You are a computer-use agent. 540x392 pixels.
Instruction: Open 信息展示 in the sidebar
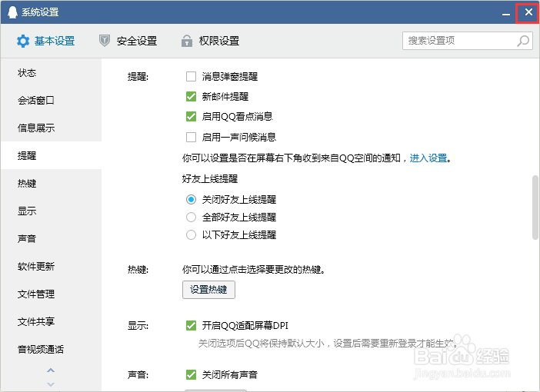tap(51, 128)
